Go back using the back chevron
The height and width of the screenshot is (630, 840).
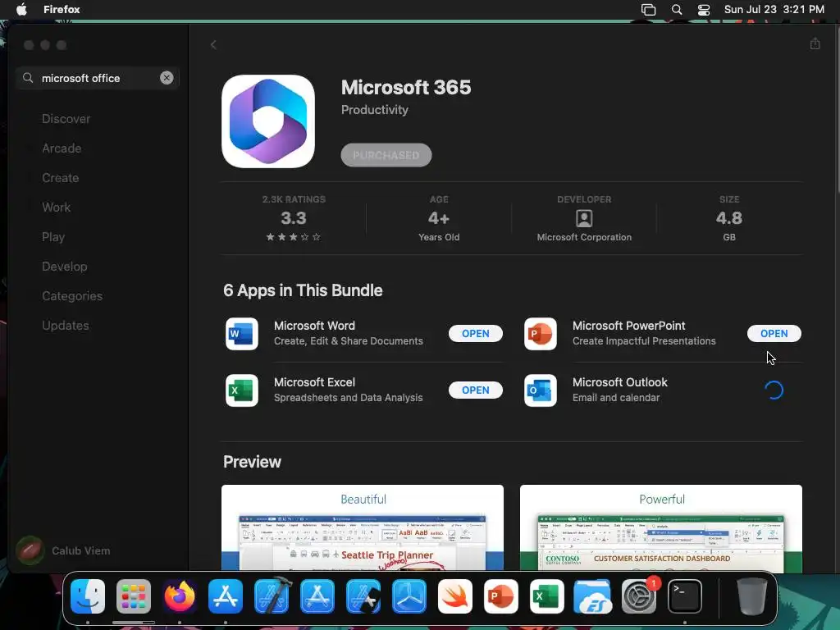pos(213,44)
